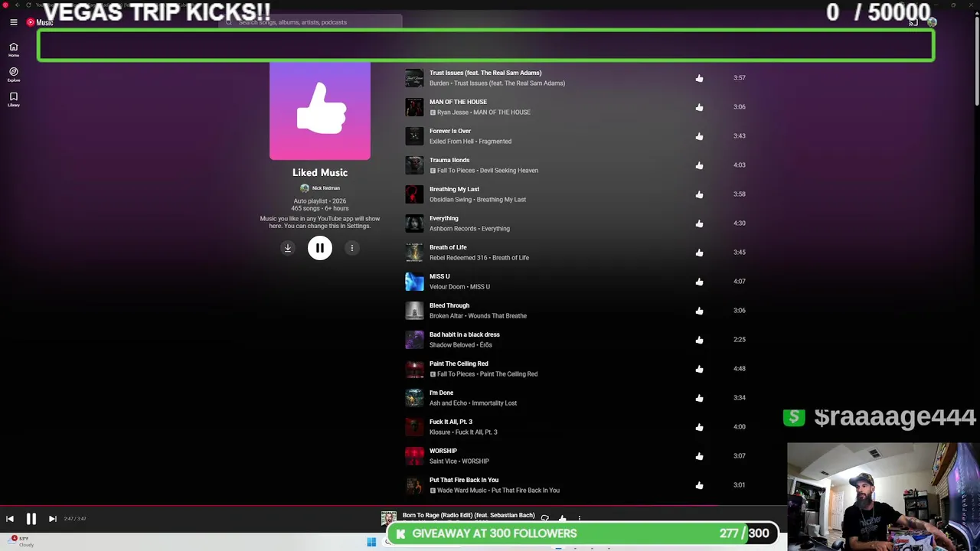The height and width of the screenshot is (551, 980).
Task: Click the search magnifier icon
Action: (228, 22)
